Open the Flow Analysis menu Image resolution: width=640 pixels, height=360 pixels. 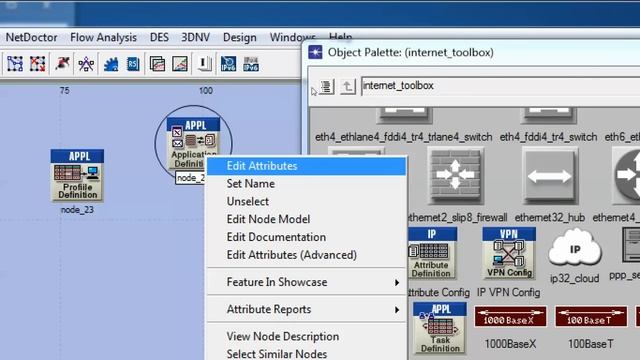pos(103,38)
